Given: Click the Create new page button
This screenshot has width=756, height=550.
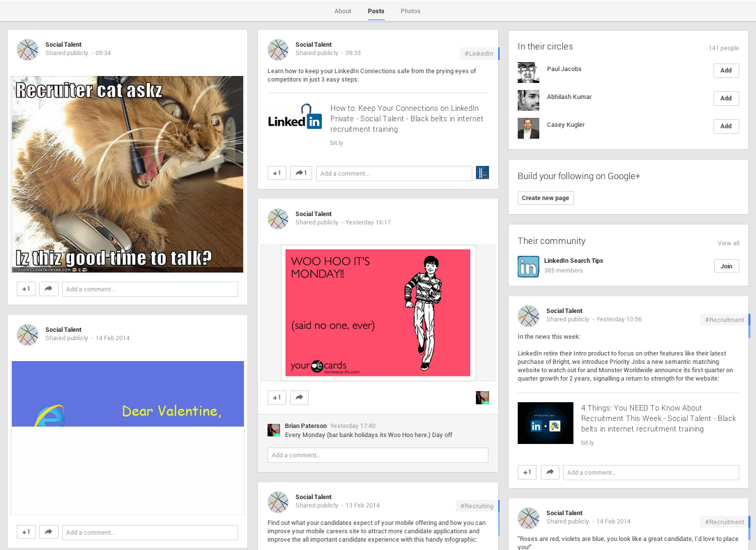Looking at the screenshot, I should point(546,198).
